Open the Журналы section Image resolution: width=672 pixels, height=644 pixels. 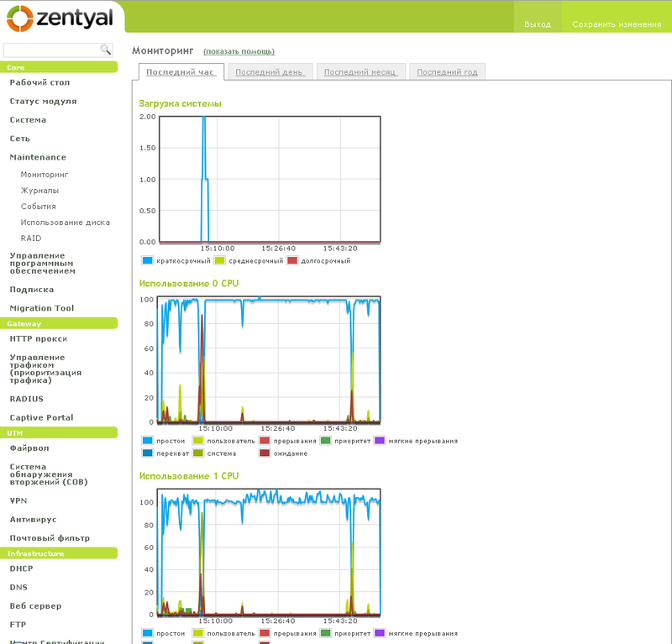(x=39, y=190)
